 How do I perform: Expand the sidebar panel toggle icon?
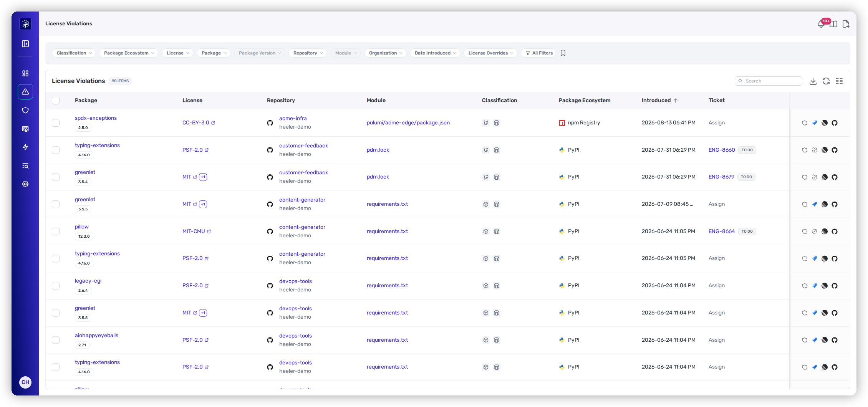(x=25, y=44)
